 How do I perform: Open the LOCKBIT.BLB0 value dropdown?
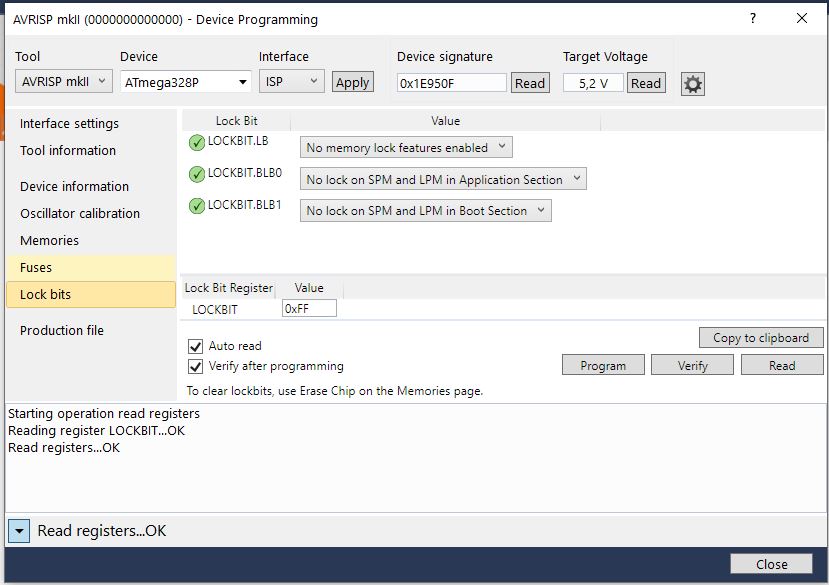point(443,179)
